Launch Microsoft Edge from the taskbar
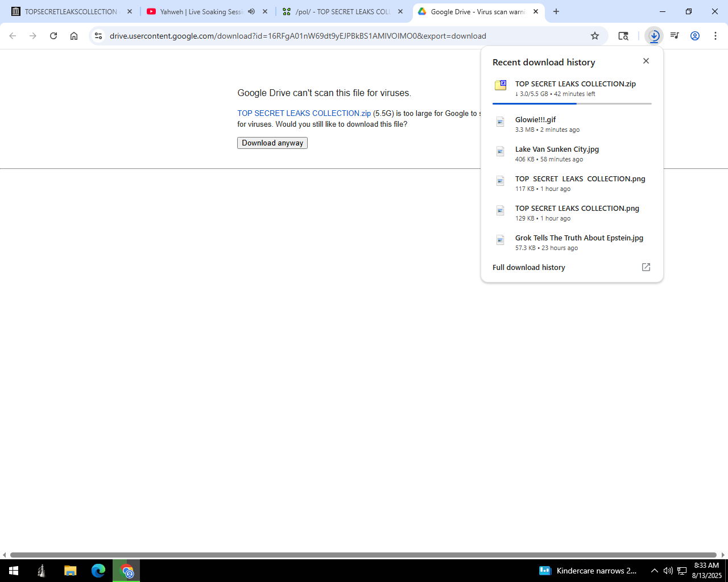Viewport: 728px width, 582px height. pyautogui.click(x=98, y=571)
